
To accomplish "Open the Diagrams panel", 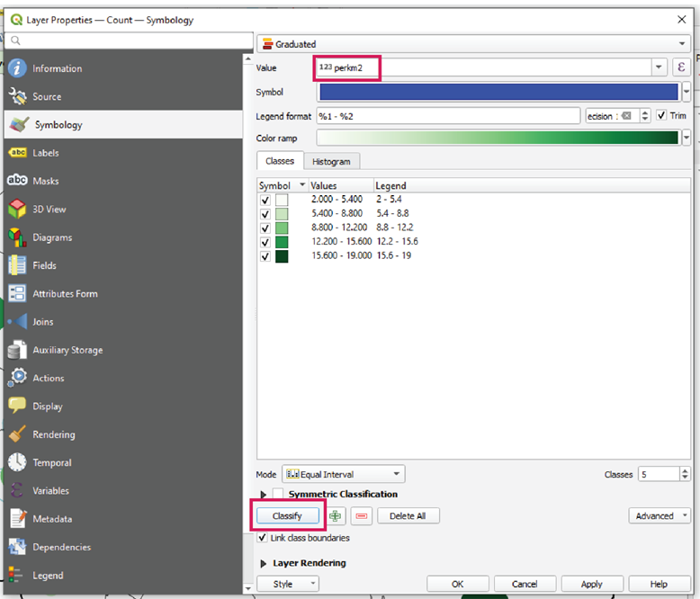I will 51,237.
